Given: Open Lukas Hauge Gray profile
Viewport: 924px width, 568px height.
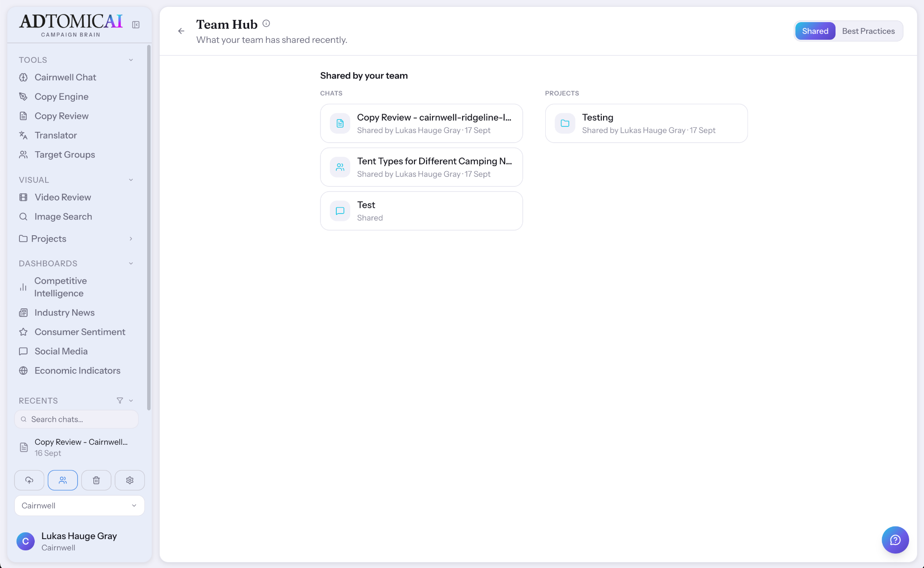Looking at the screenshot, I should click(79, 541).
